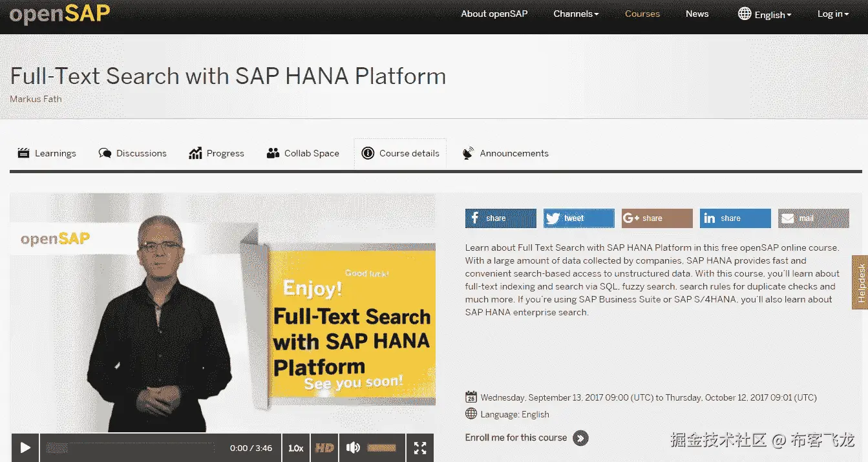
Task: Tweet this course on Twitter
Action: click(578, 218)
